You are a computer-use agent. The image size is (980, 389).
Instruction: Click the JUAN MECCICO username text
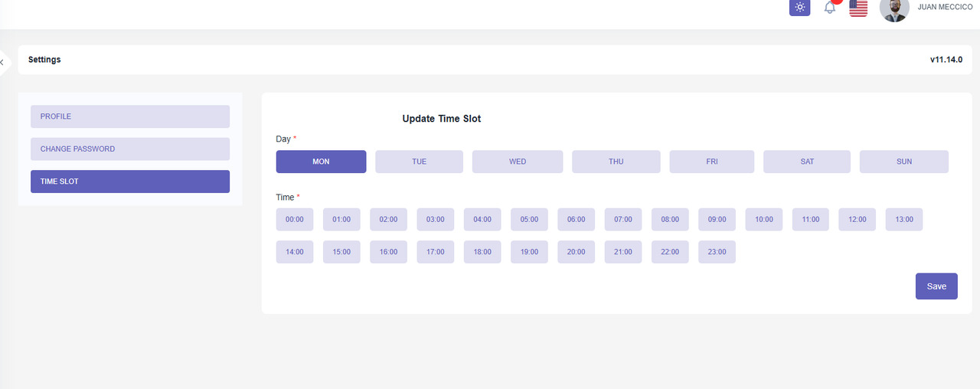point(945,7)
